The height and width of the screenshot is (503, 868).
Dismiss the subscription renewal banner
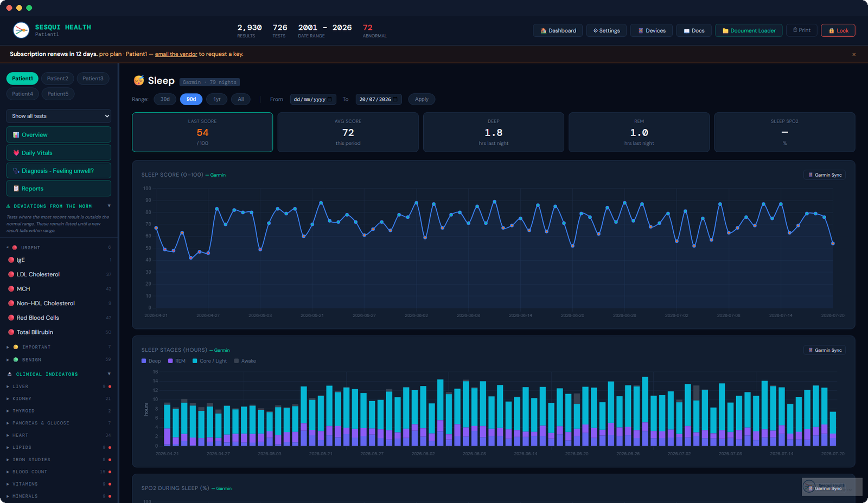click(x=854, y=54)
